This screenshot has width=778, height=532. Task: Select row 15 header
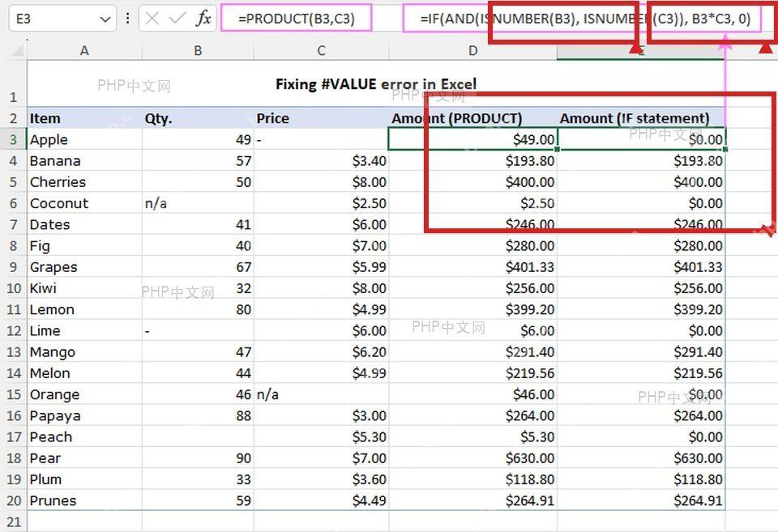tap(14, 394)
